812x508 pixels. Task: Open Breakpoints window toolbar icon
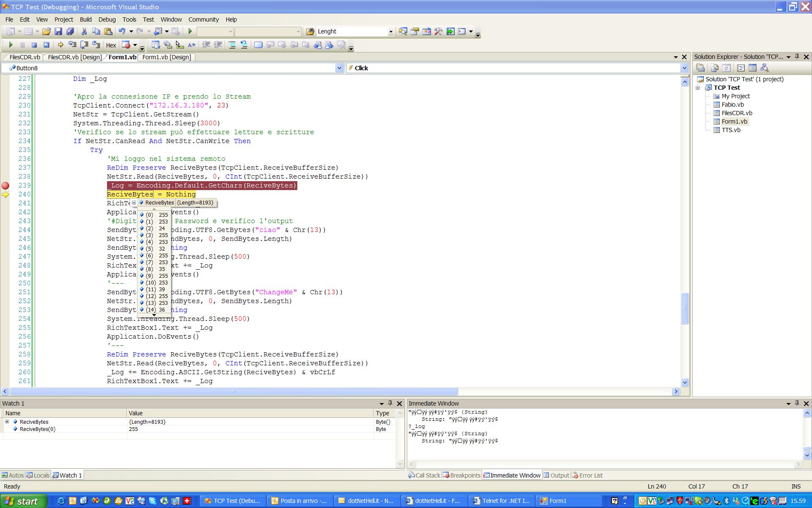[126, 44]
